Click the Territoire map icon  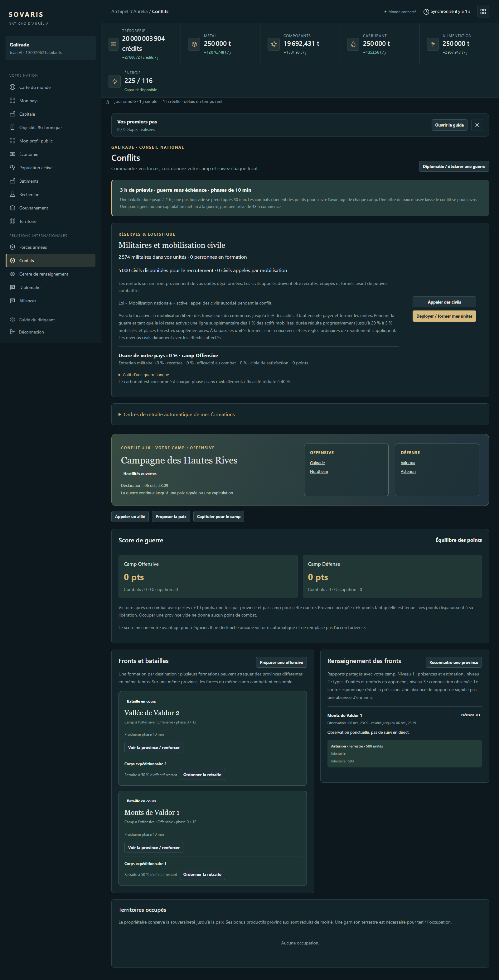coord(12,221)
